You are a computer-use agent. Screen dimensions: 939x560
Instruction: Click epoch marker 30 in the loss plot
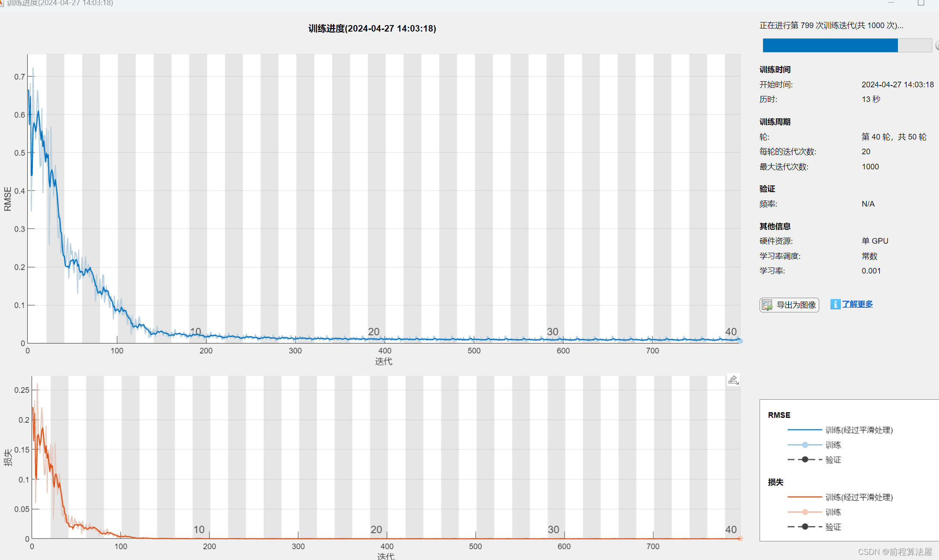pos(553,529)
